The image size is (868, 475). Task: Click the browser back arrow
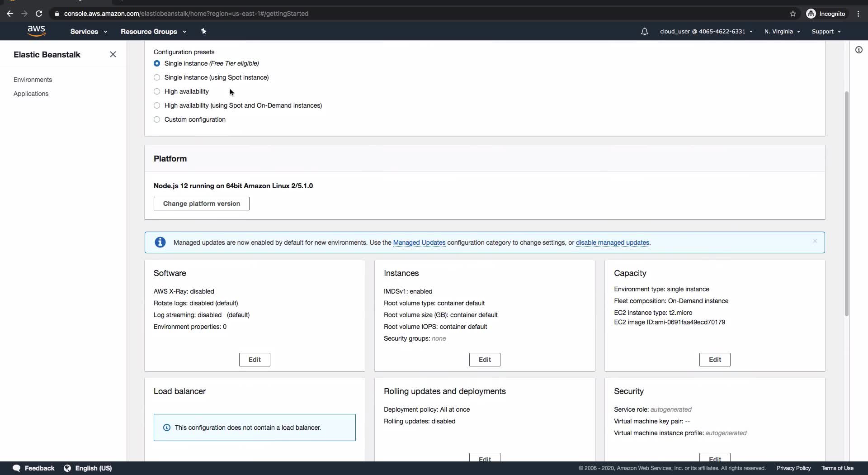pyautogui.click(x=9, y=14)
